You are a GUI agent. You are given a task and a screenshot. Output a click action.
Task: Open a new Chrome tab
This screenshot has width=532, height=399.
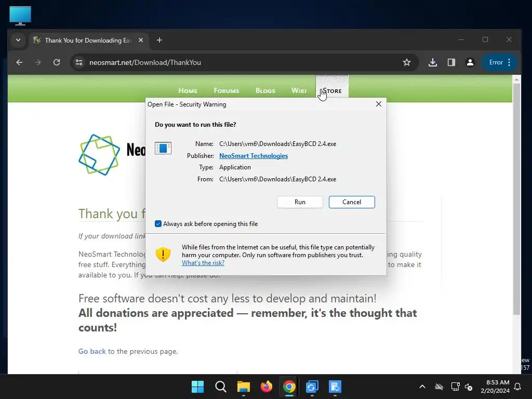coord(159,40)
